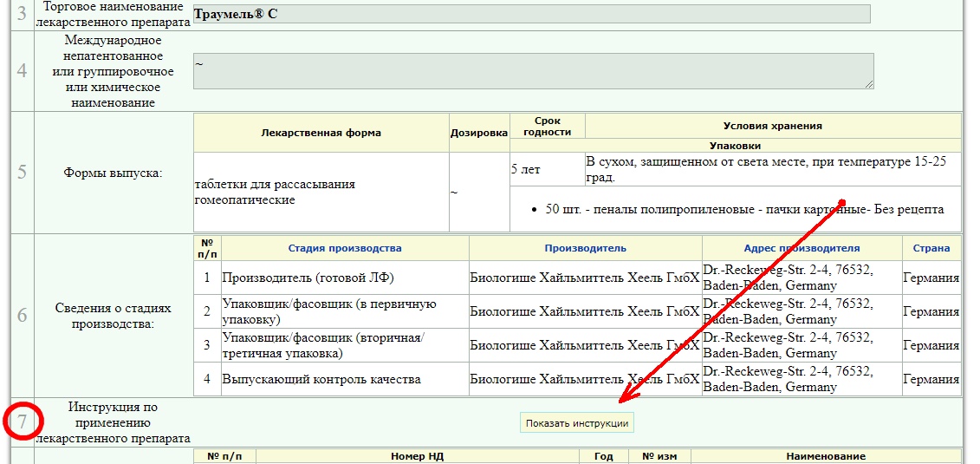Select Упаковщик/фасовщик (в первичную упаковку) cell

click(345, 311)
